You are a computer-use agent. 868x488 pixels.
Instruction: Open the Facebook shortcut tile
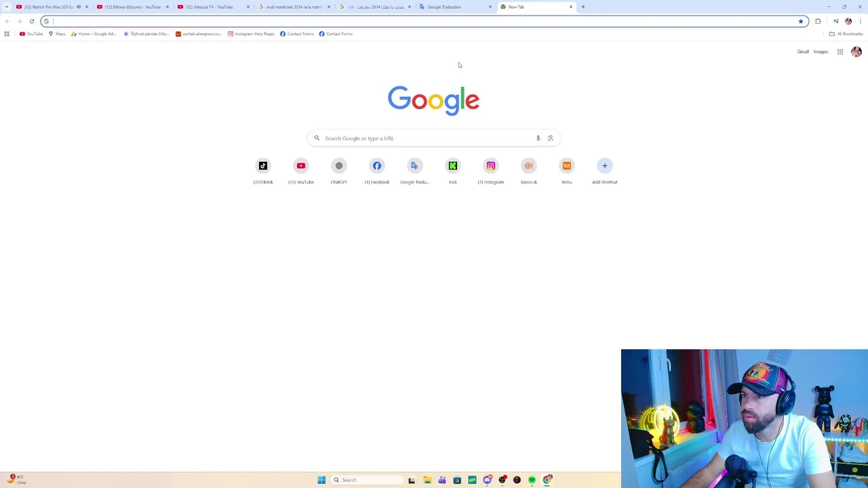point(377,171)
